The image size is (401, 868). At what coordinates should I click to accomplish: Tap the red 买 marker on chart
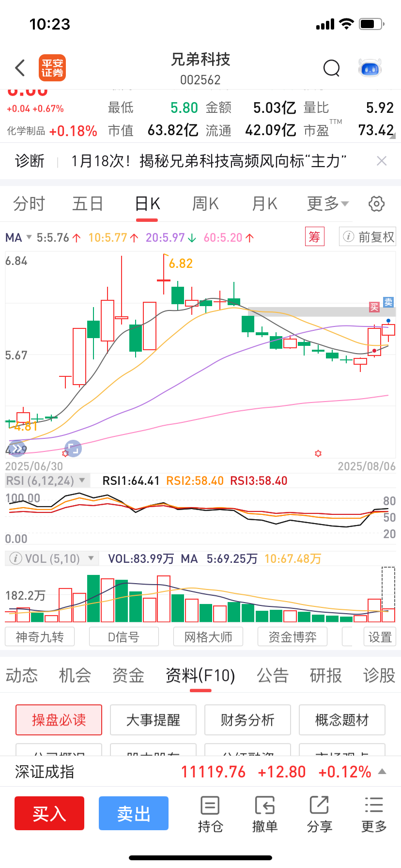(374, 307)
